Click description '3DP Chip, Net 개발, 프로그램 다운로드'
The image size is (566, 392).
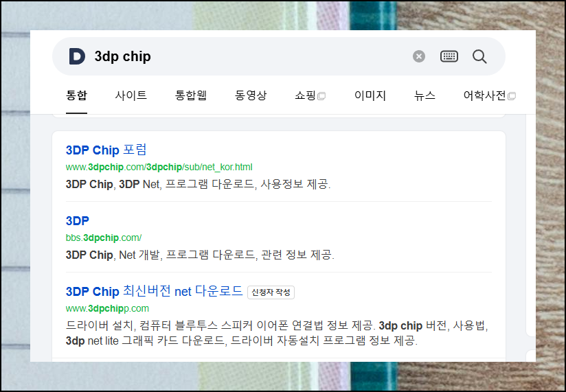click(200, 255)
